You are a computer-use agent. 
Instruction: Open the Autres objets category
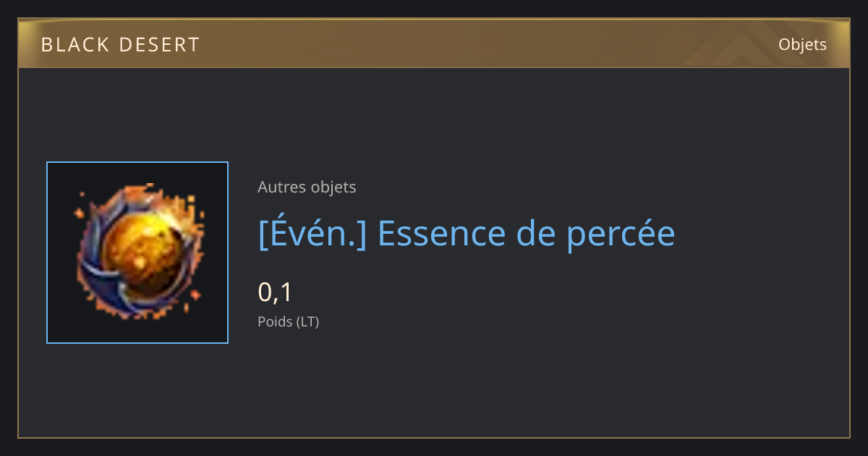click(307, 187)
